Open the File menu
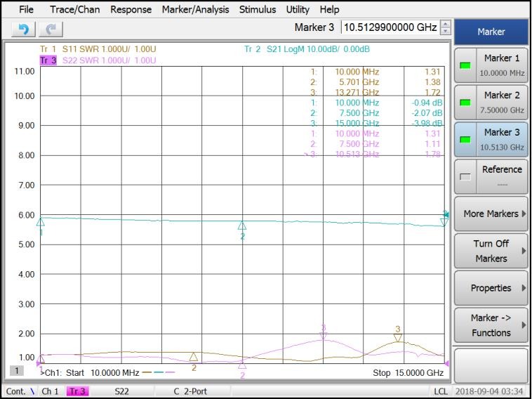The height and width of the screenshot is (399, 532). tap(26, 10)
